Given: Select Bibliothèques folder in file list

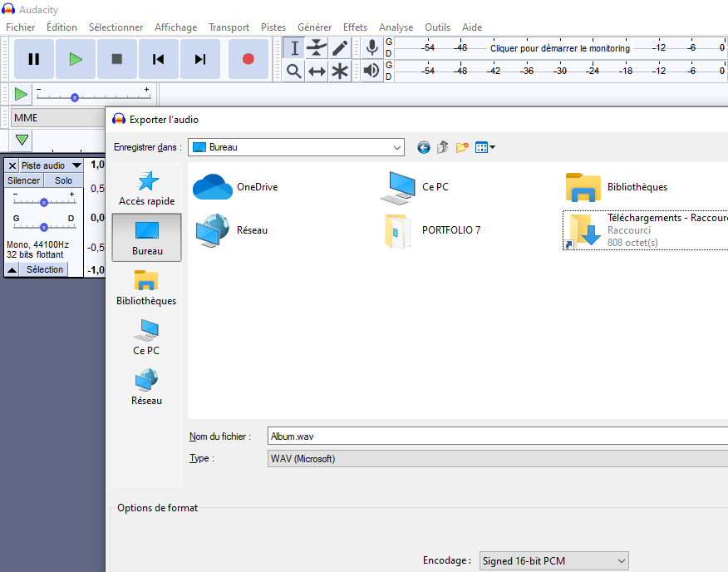Looking at the screenshot, I should (617, 187).
